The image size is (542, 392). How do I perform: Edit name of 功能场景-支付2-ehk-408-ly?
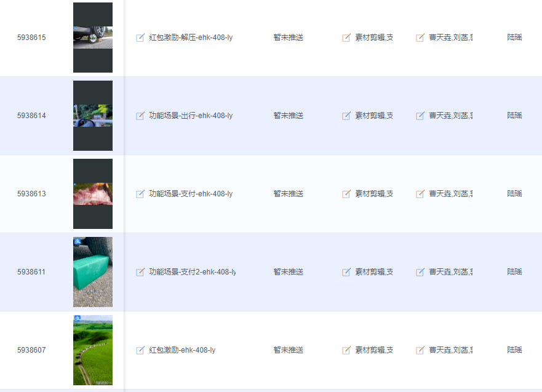pos(140,272)
